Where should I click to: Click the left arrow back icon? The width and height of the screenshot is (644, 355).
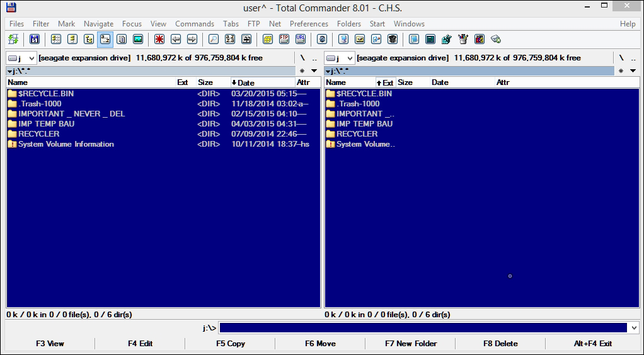[x=176, y=39]
